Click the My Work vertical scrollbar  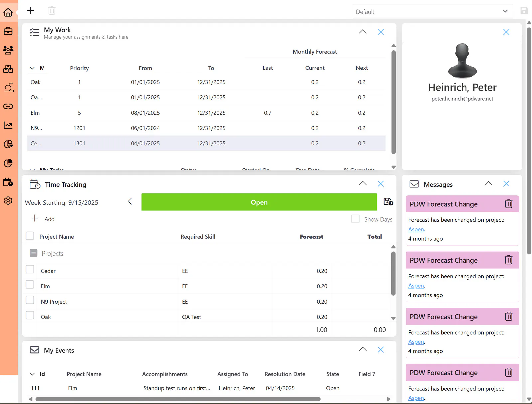click(394, 102)
